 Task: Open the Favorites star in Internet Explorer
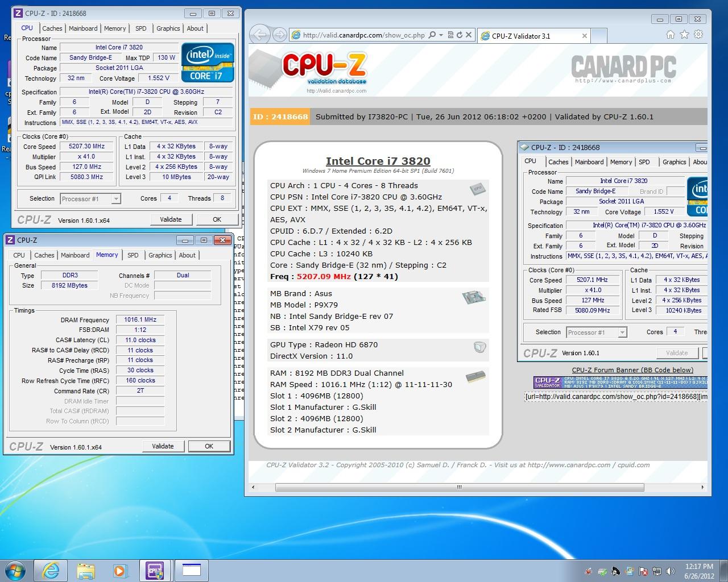point(684,35)
